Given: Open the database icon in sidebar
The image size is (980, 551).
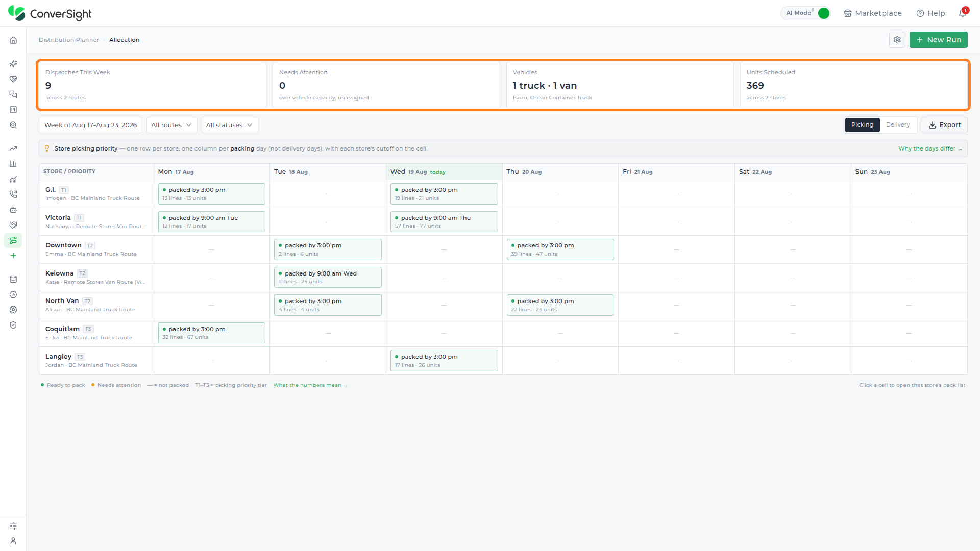Looking at the screenshot, I should coord(13,279).
